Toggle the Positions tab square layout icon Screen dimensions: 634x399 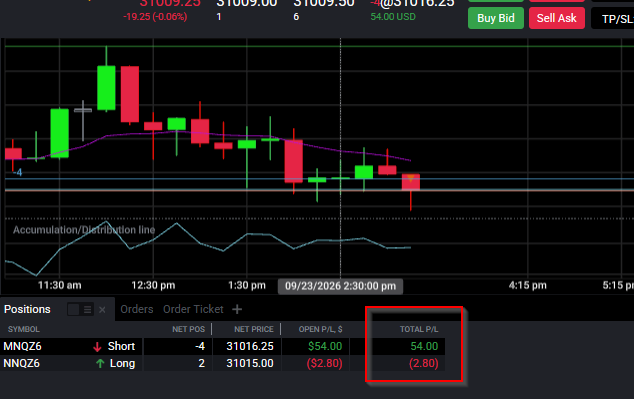[74, 310]
